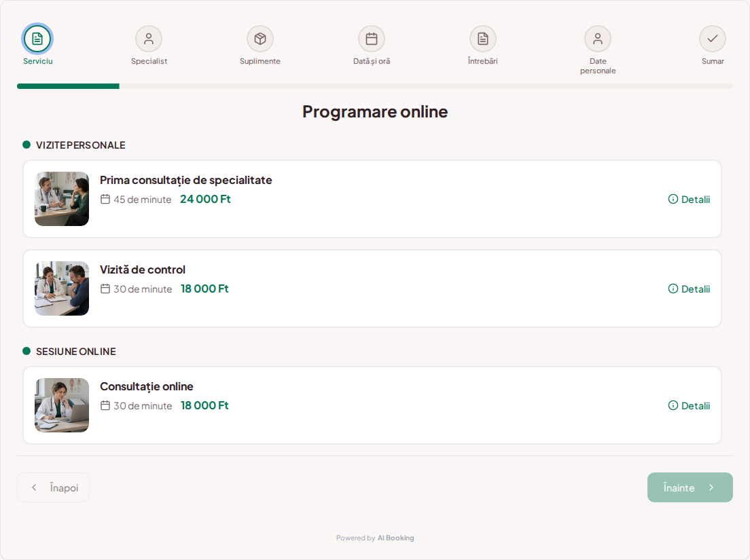The height and width of the screenshot is (560, 750).
Task: Click the 18 000 Ft price of Vizită de control
Action: 204,288
